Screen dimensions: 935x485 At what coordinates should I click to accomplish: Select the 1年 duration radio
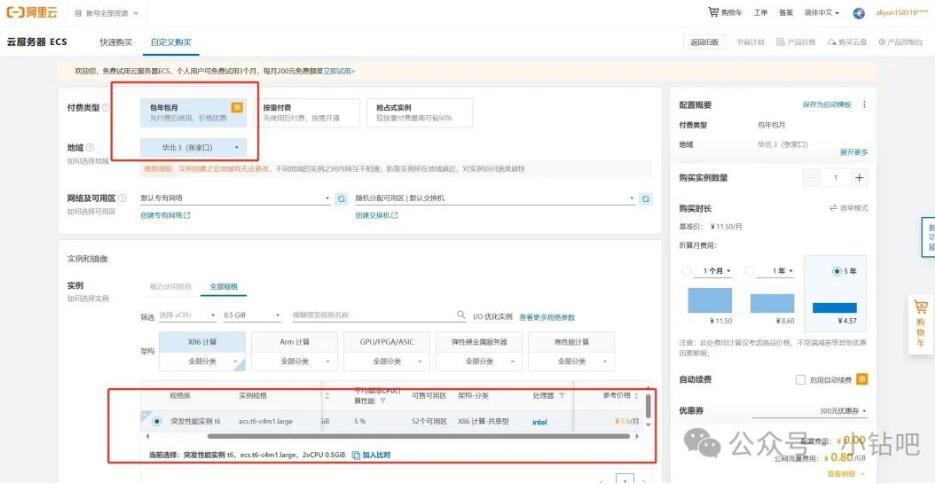[750, 271]
